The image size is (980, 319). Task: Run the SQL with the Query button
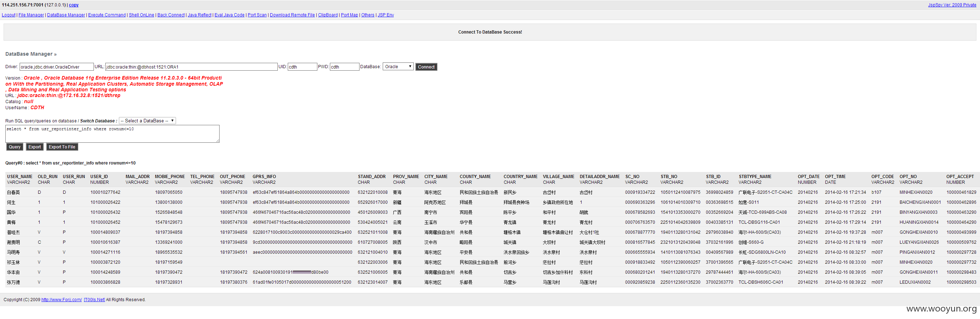15,147
